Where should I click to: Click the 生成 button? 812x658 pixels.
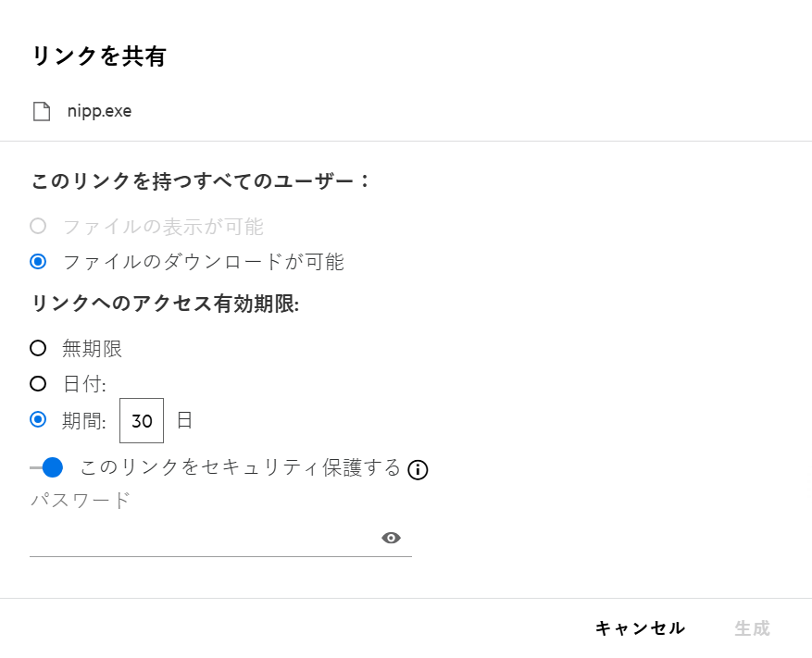pyautogui.click(x=752, y=628)
